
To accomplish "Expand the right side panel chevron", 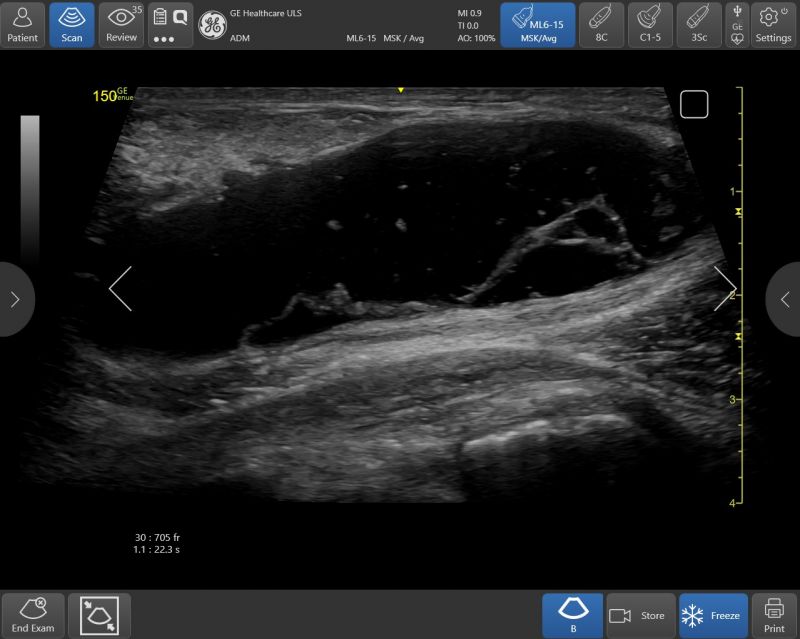I will 785,299.
